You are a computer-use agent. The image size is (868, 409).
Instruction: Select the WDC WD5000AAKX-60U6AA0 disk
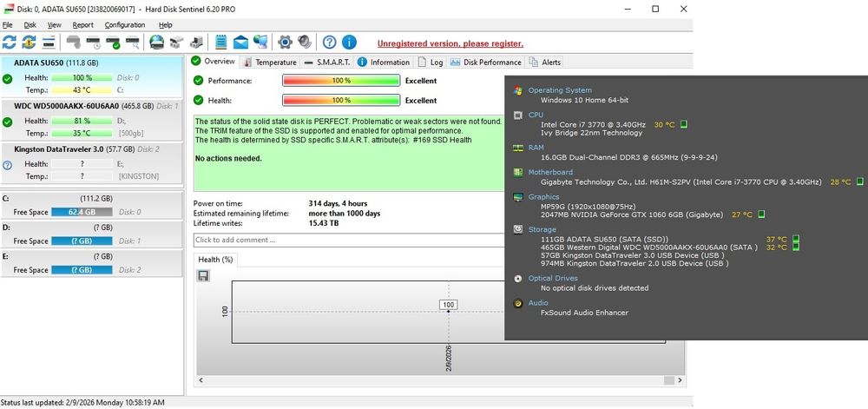coord(91,120)
